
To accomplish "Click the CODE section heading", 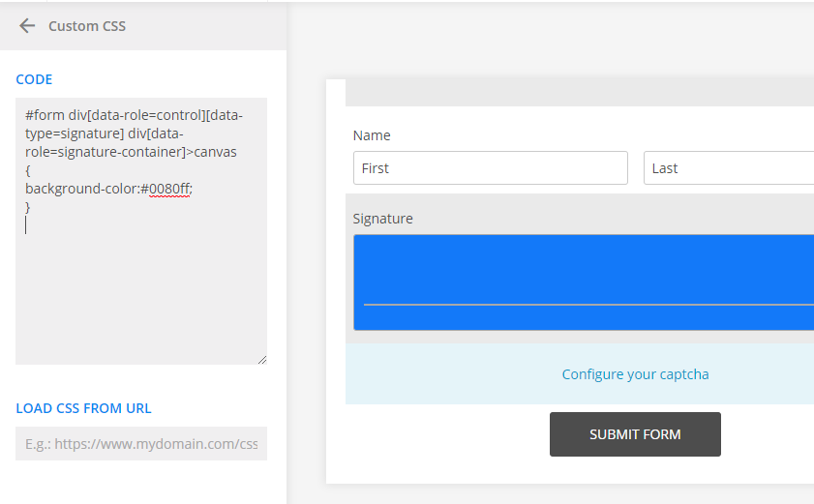I will pyautogui.click(x=34, y=79).
